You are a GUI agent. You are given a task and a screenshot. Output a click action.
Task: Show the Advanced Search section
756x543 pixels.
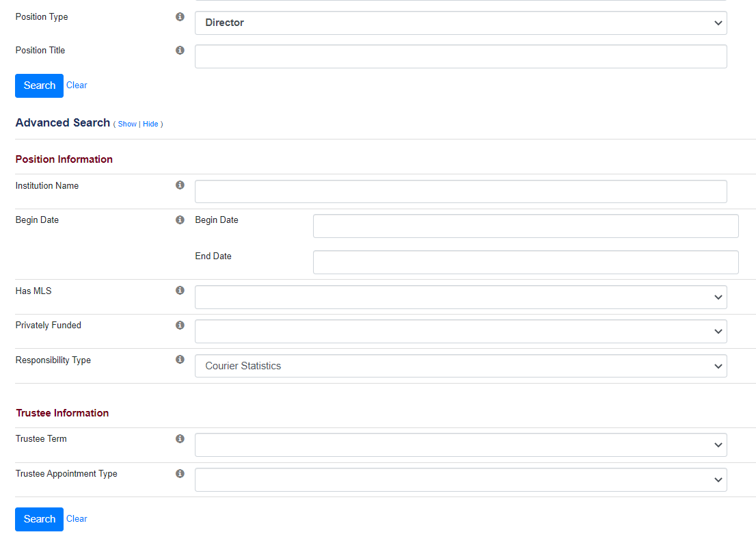tap(127, 124)
